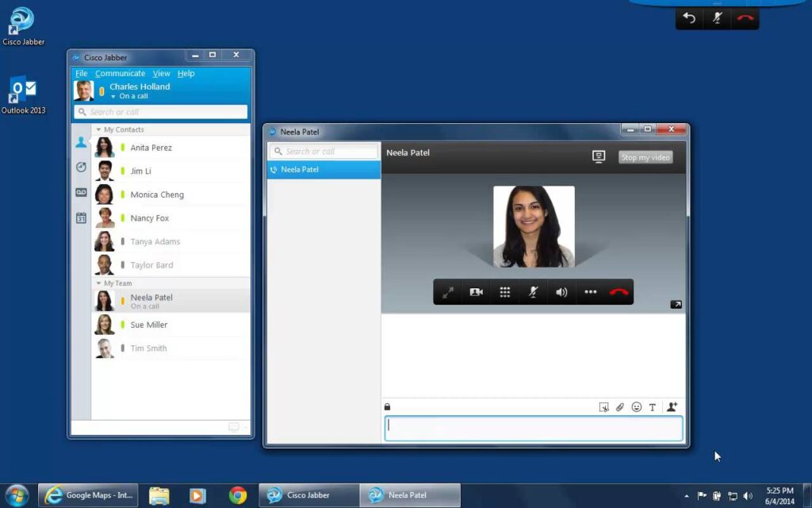Open the File menu in Cisco Jabber
812x508 pixels.
[82, 74]
